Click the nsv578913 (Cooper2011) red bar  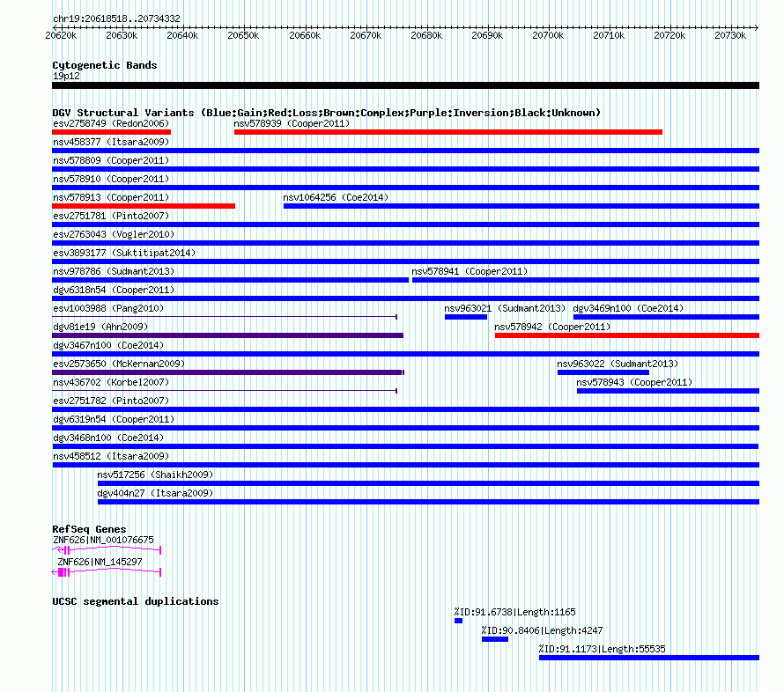144,206
